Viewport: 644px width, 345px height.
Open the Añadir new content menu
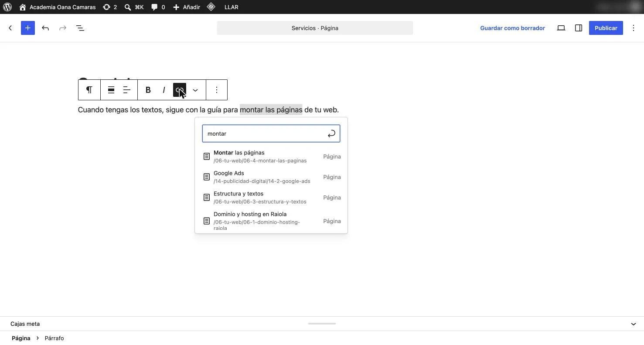pyautogui.click(x=187, y=7)
